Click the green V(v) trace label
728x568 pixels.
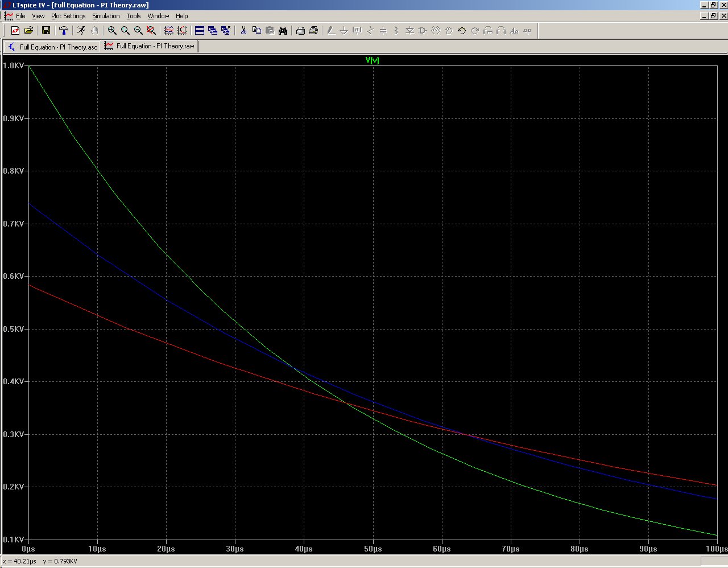(x=372, y=60)
